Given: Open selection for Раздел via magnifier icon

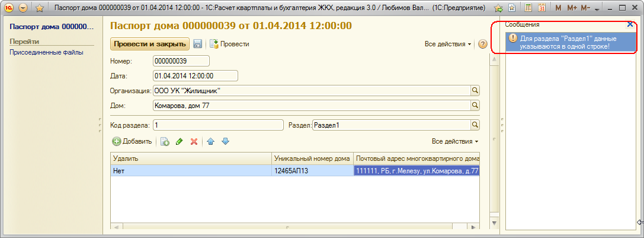Looking at the screenshot, I should pyautogui.click(x=475, y=125).
